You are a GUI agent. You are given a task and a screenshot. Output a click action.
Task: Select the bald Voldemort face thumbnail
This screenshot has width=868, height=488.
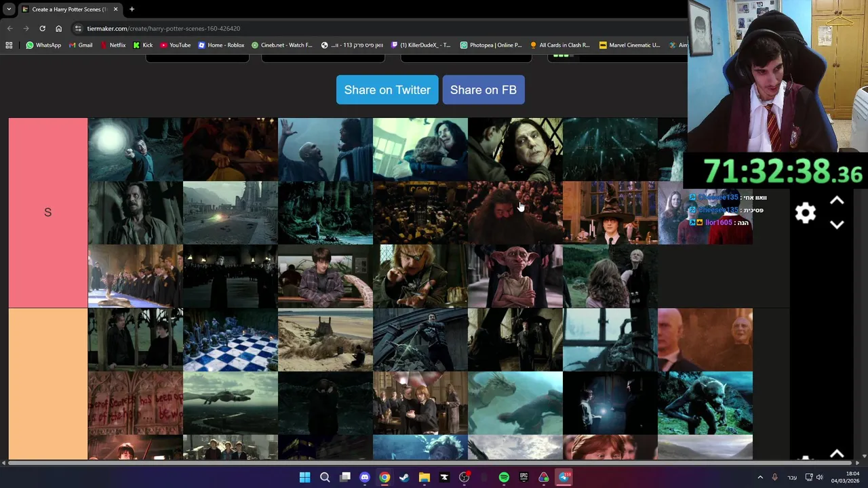tap(705, 340)
